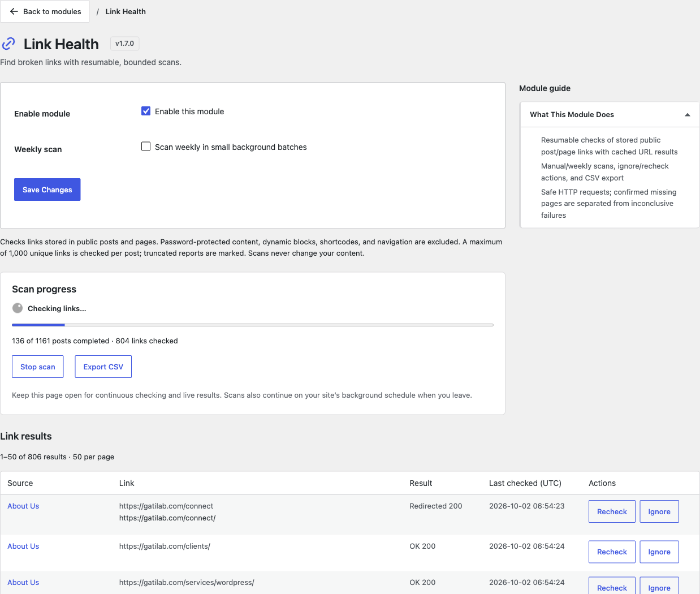Open About Us source link in connect row

pyautogui.click(x=23, y=506)
